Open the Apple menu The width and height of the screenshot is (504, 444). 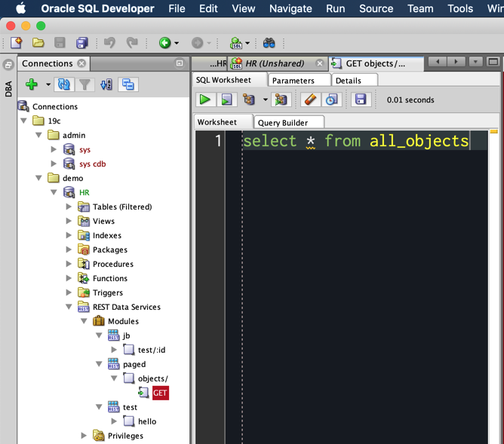point(21,8)
